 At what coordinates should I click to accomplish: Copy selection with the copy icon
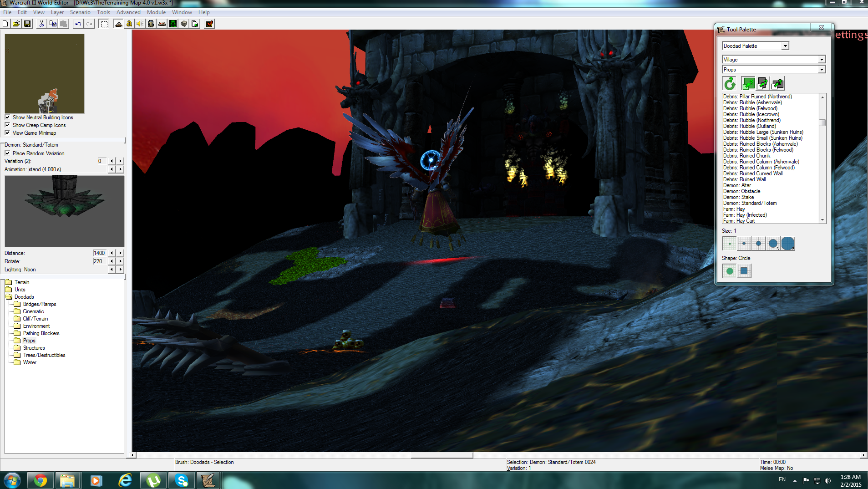(53, 24)
